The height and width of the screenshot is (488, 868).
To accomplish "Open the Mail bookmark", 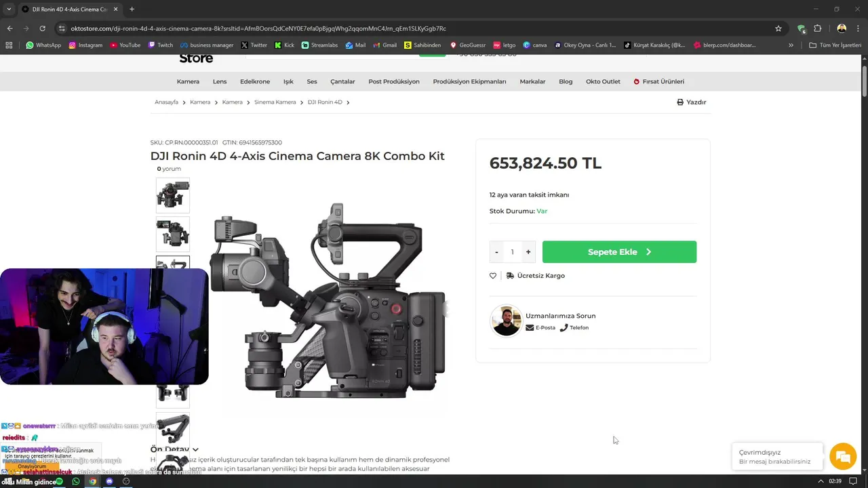I will tap(355, 45).
